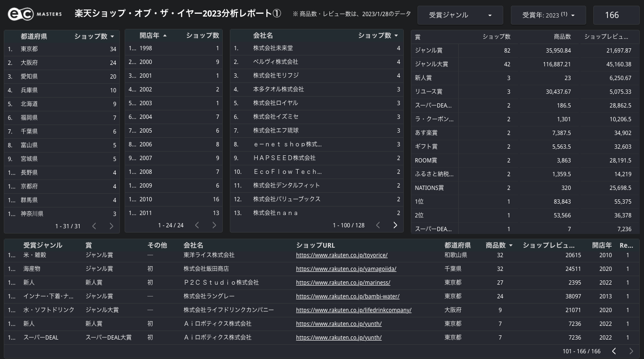
Task: Open the yamagoiida Rakuten shop link
Action: coord(346,269)
